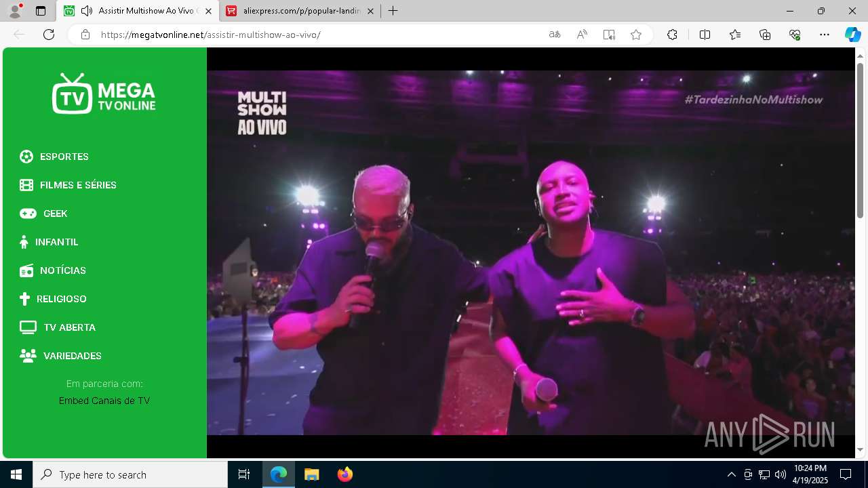Open the translate page icon
The image size is (868, 488).
pos(555,35)
